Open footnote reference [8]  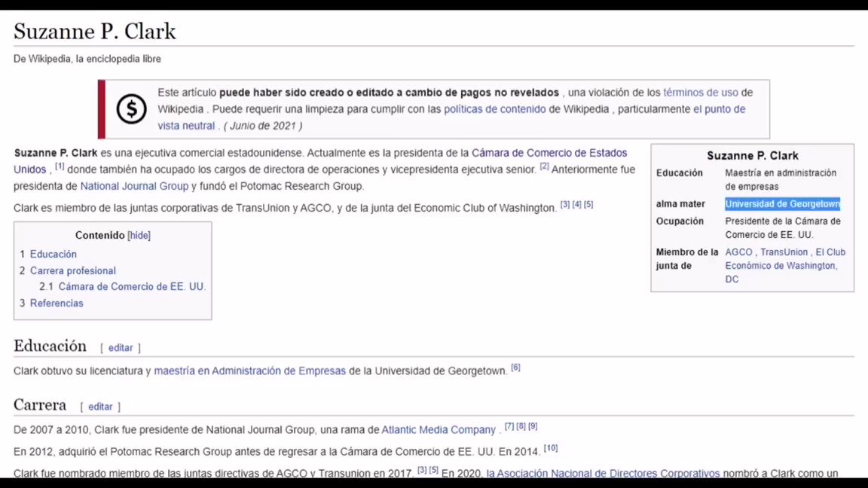click(521, 426)
